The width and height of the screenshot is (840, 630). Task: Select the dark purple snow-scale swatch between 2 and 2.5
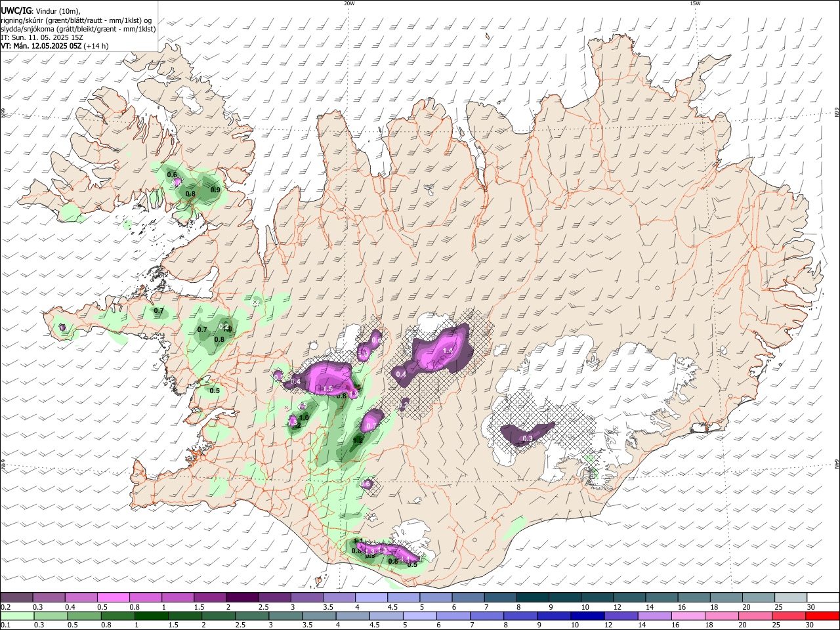(241, 598)
